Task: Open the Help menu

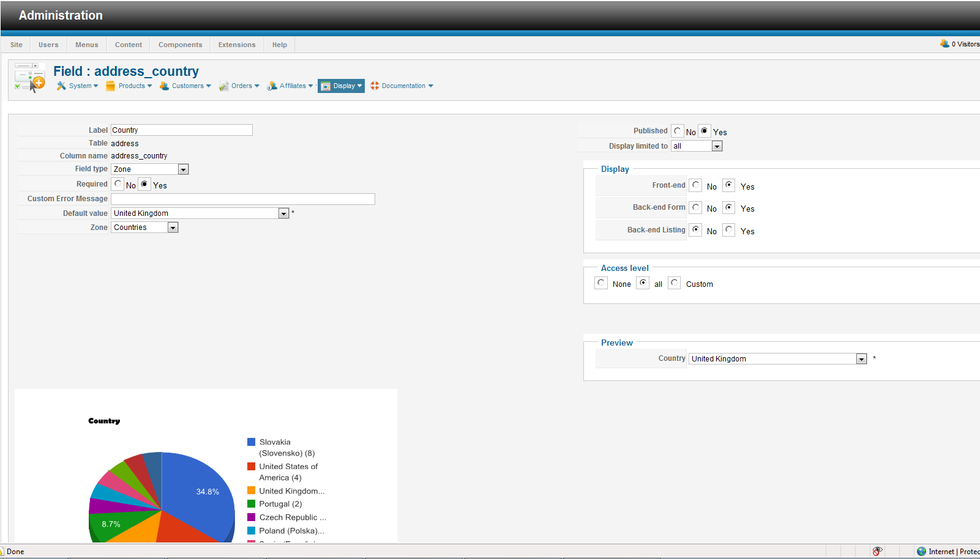Action: tap(280, 45)
